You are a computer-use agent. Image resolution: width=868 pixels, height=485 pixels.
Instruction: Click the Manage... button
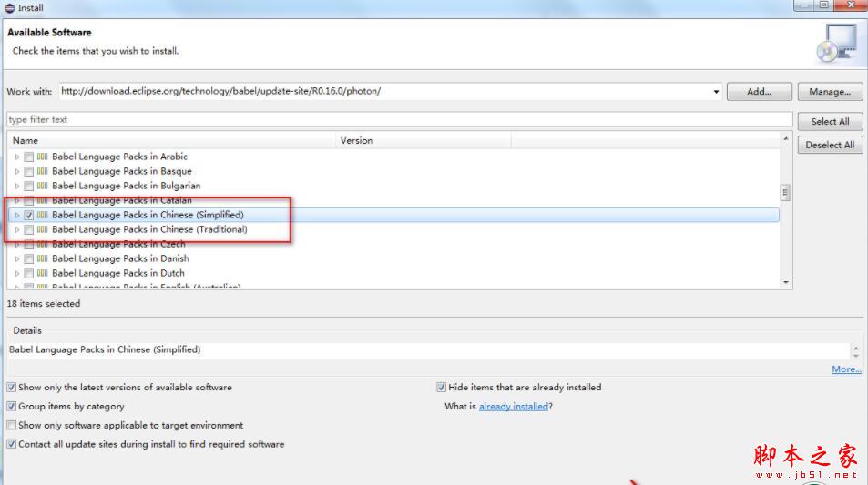[830, 92]
